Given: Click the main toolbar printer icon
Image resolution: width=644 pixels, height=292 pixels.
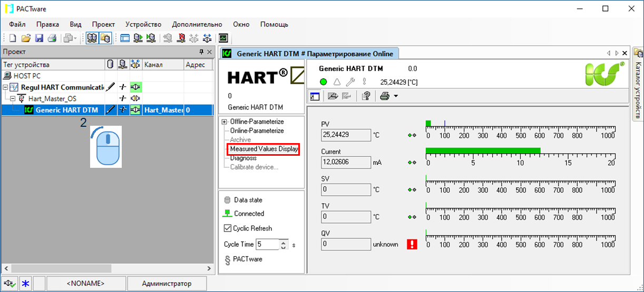Looking at the screenshot, I should tap(52, 38).
